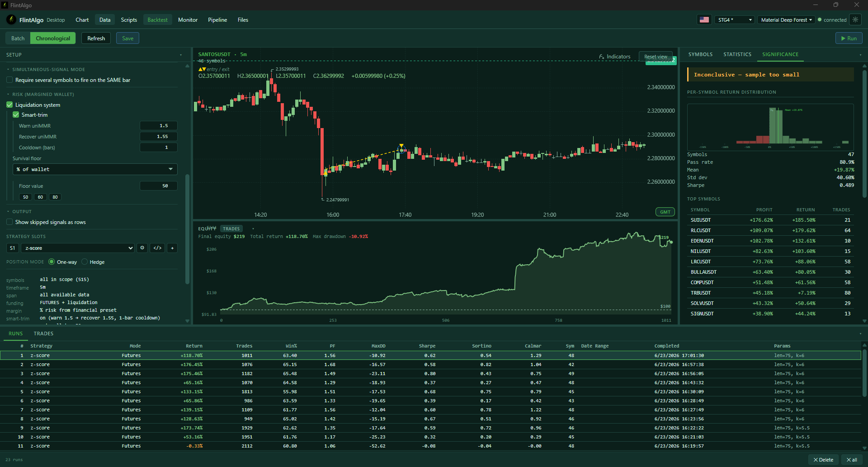
Task: Open the Material Deep Forest theme dropdown
Action: 786,20
